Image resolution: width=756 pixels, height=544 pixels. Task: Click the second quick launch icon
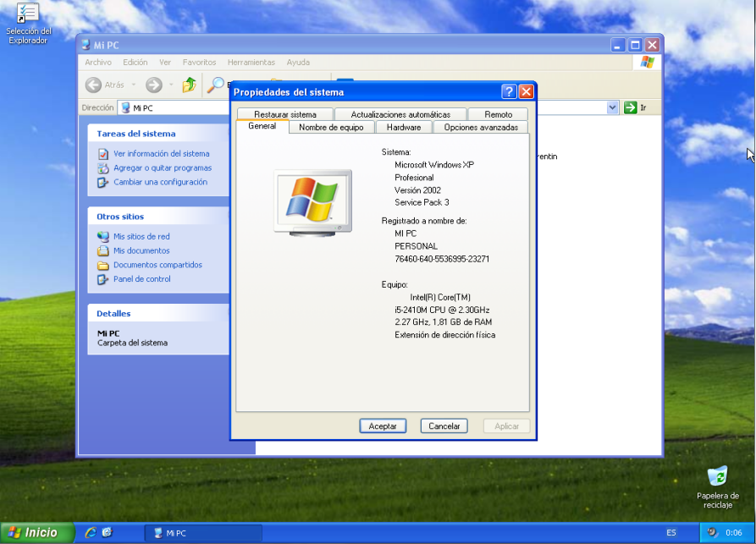[x=108, y=532]
